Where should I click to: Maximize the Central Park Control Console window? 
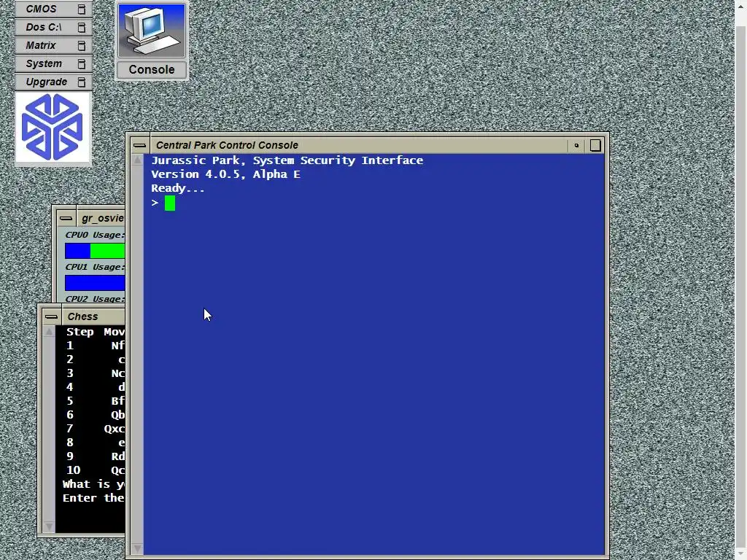coord(595,145)
